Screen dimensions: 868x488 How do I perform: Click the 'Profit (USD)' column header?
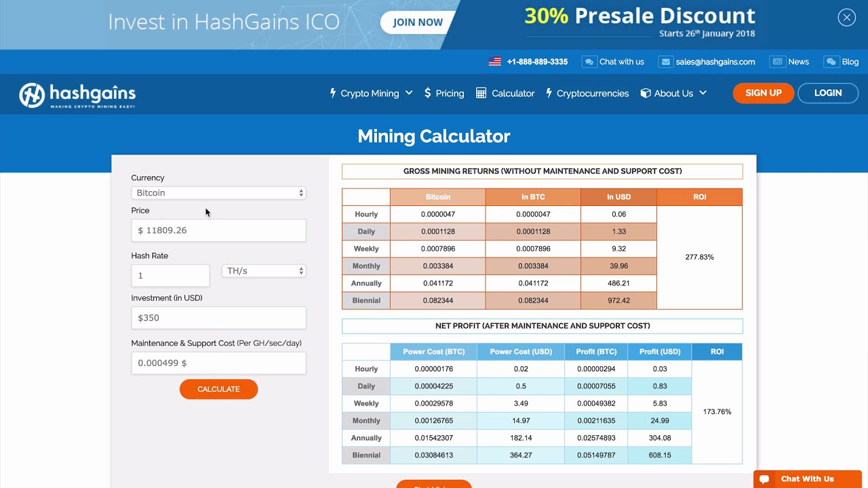660,352
